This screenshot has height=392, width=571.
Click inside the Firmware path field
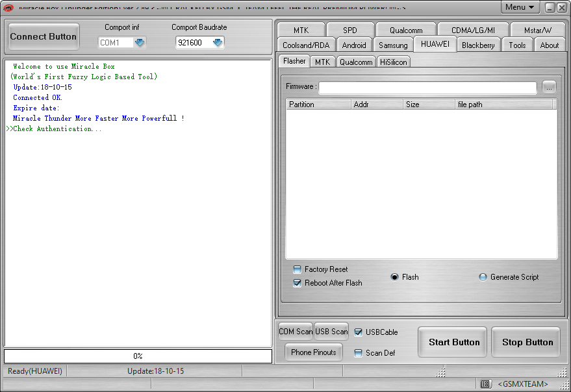(425, 86)
